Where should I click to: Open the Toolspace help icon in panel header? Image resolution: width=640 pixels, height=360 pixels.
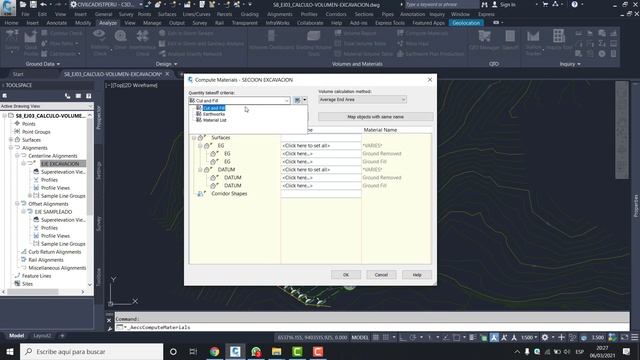(x=89, y=96)
